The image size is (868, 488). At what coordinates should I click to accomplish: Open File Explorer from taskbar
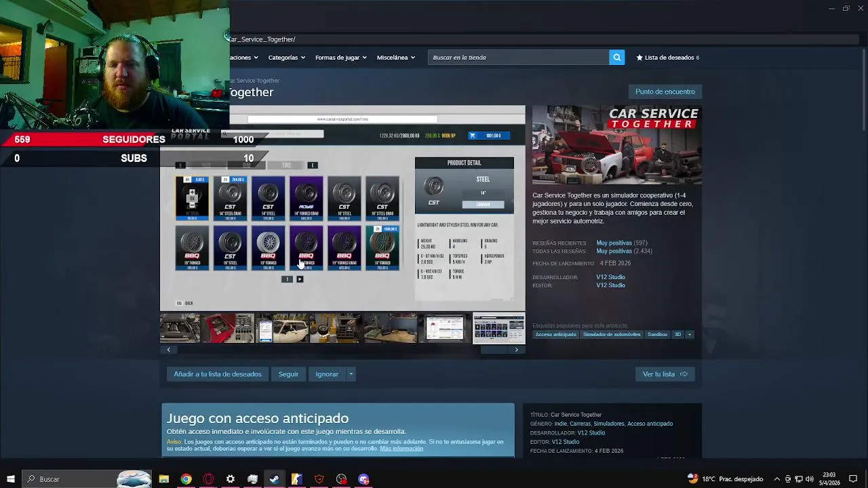[x=163, y=479]
